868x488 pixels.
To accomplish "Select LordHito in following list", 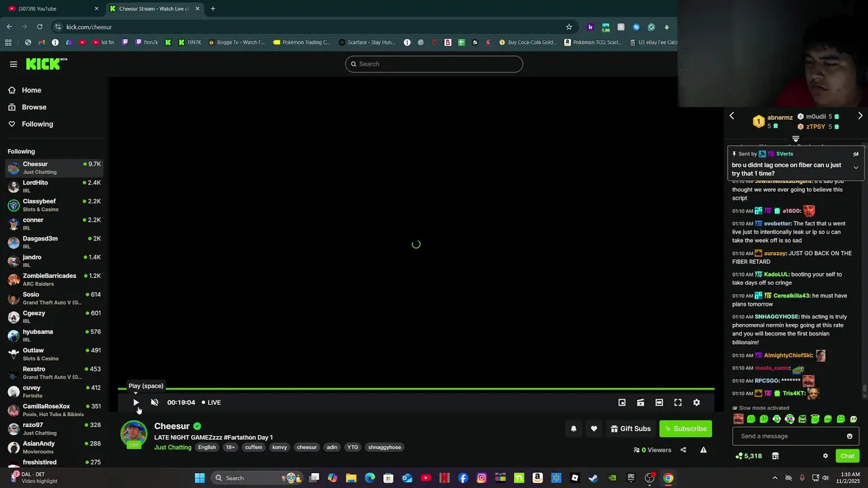I will [x=54, y=186].
